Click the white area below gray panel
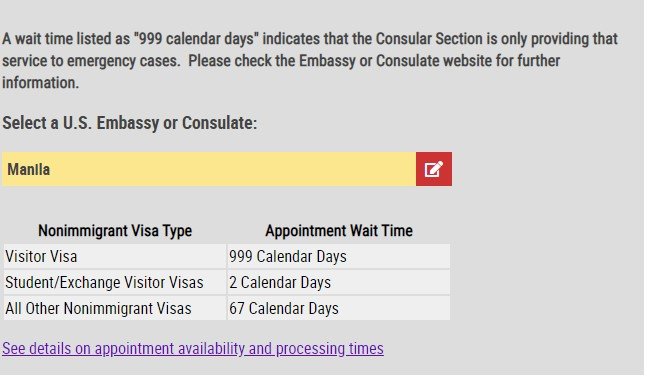 point(322,379)
